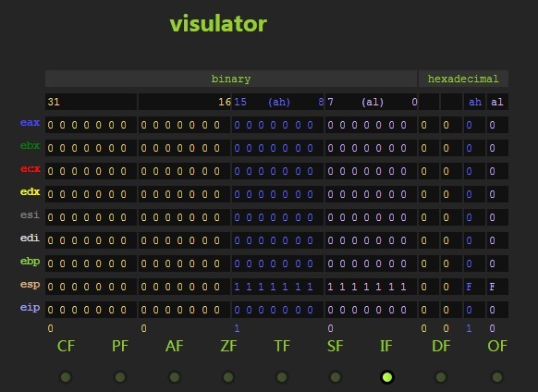
Task: Click the (ah) binary column header
Action: point(279,102)
